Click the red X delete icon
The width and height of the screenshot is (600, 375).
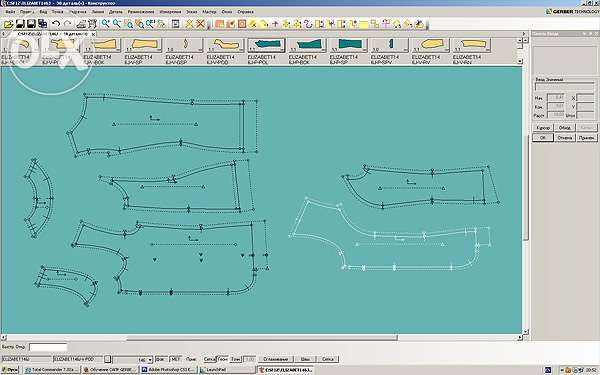click(200, 24)
